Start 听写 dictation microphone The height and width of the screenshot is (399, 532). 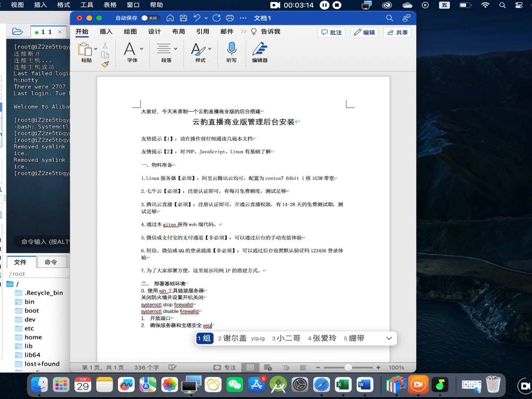[232, 52]
